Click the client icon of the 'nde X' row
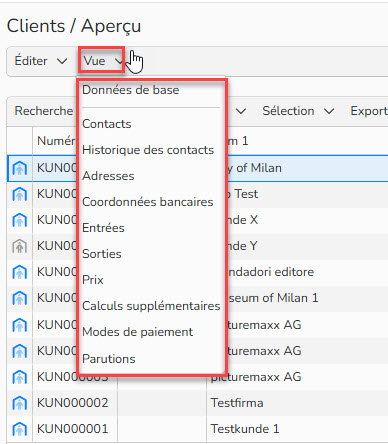Image resolution: width=388 pixels, height=444 pixels. coord(20,220)
